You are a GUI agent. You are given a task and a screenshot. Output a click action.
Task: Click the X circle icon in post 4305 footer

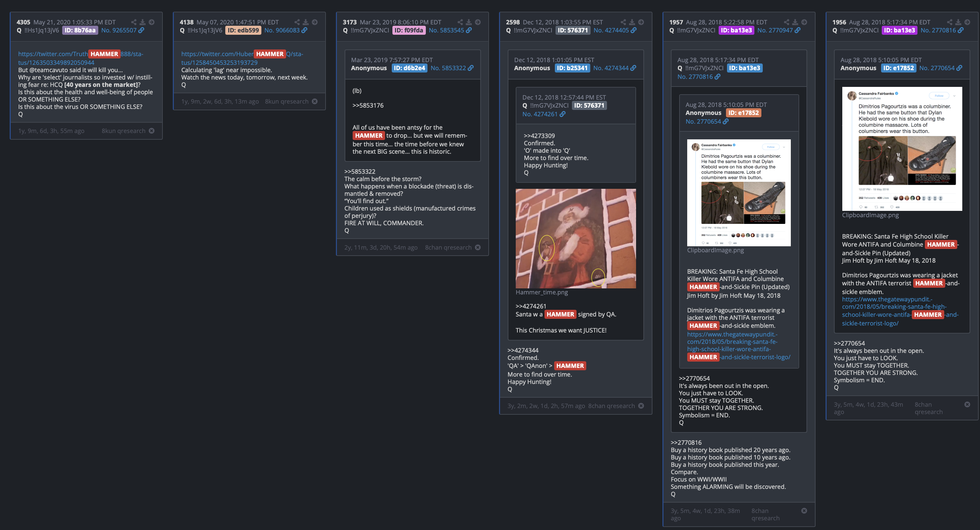(151, 131)
